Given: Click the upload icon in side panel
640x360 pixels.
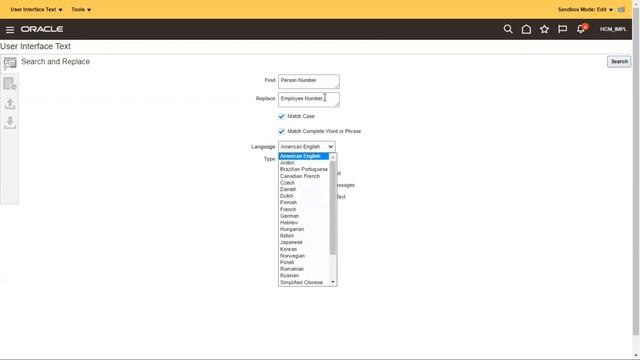Looking at the screenshot, I should pyautogui.click(x=10, y=104).
